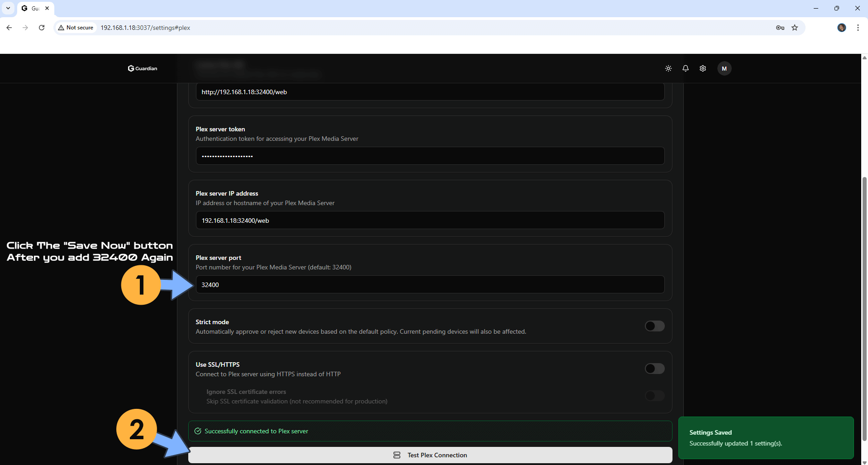Enable Use SSL/HTTPS toggle

tap(654, 369)
